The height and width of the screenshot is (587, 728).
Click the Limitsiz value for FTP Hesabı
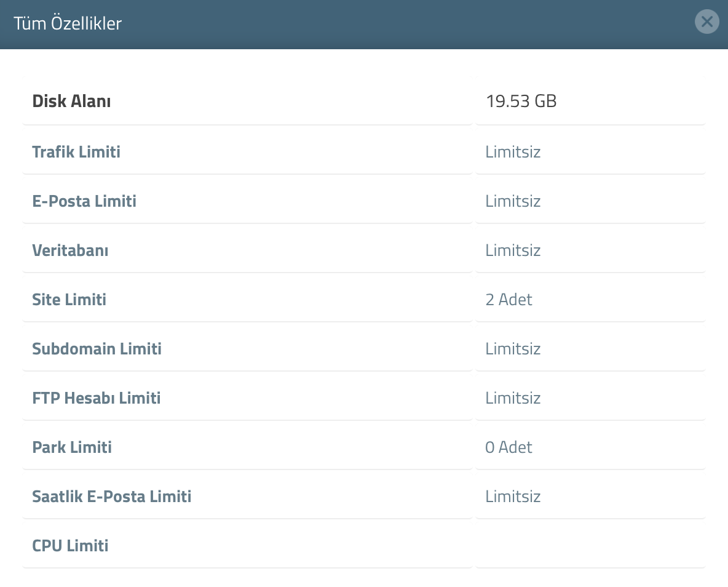pyautogui.click(x=513, y=398)
